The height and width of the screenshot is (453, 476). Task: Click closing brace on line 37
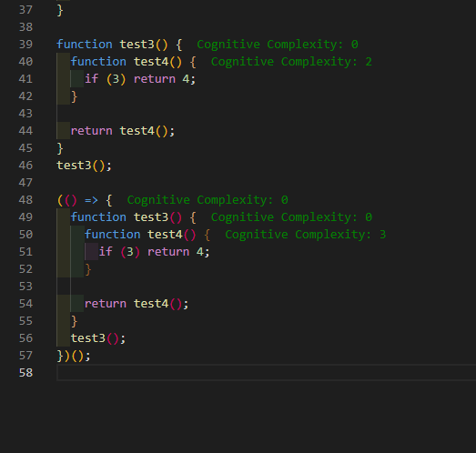pos(60,10)
